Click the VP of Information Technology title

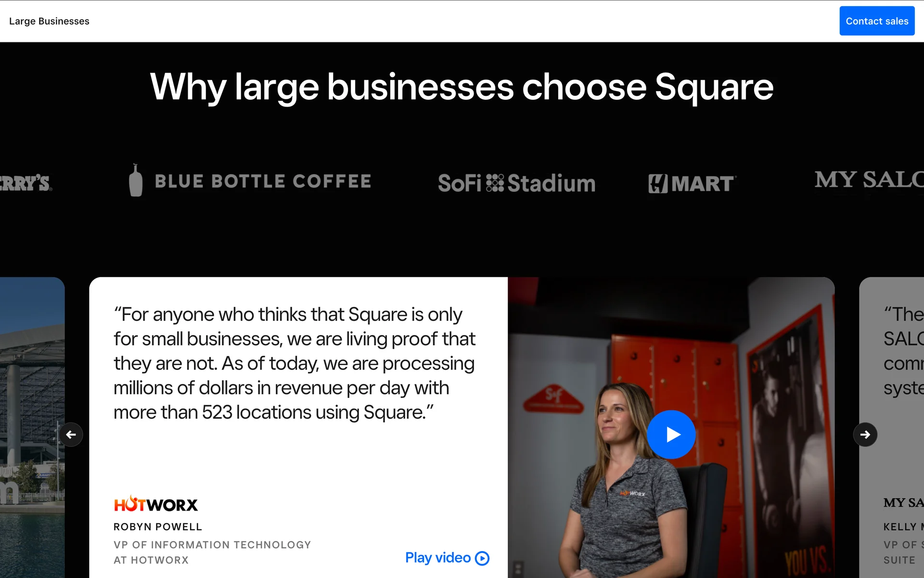tap(212, 545)
